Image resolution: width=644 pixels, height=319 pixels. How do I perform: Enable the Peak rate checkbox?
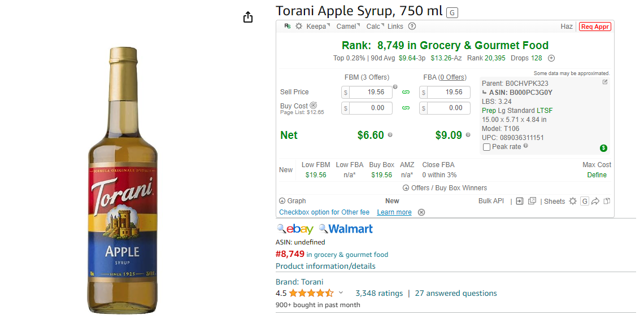point(487,147)
